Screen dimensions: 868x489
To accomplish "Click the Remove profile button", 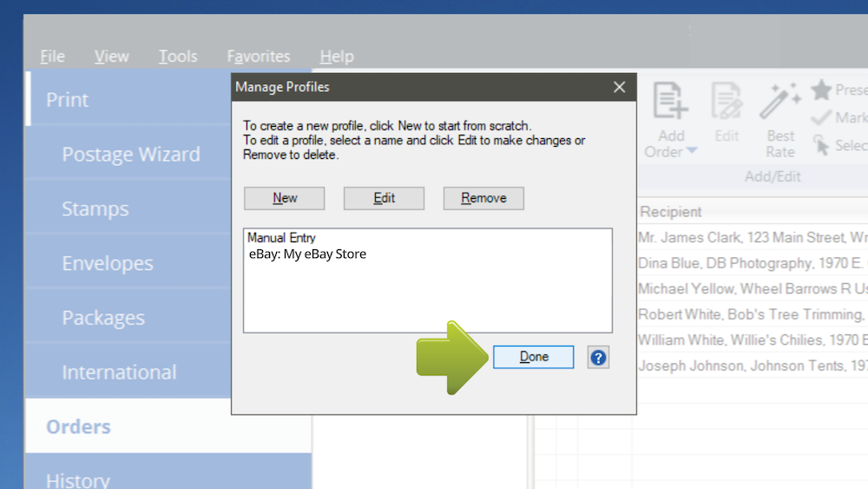I will pos(483,198).
